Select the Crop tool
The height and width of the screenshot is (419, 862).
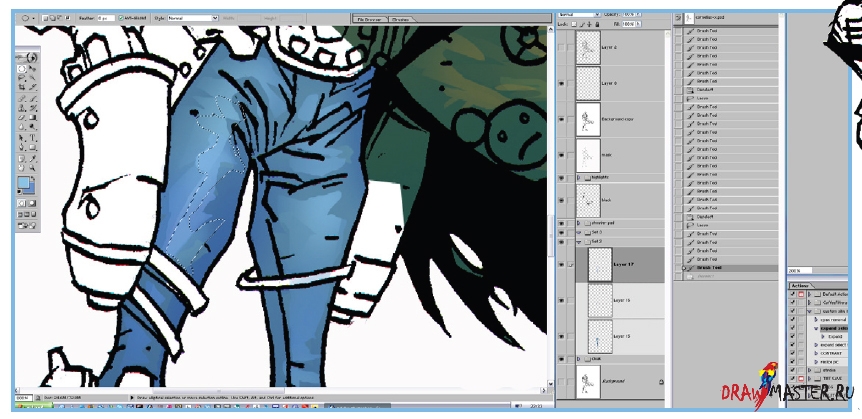coord(21,87)
